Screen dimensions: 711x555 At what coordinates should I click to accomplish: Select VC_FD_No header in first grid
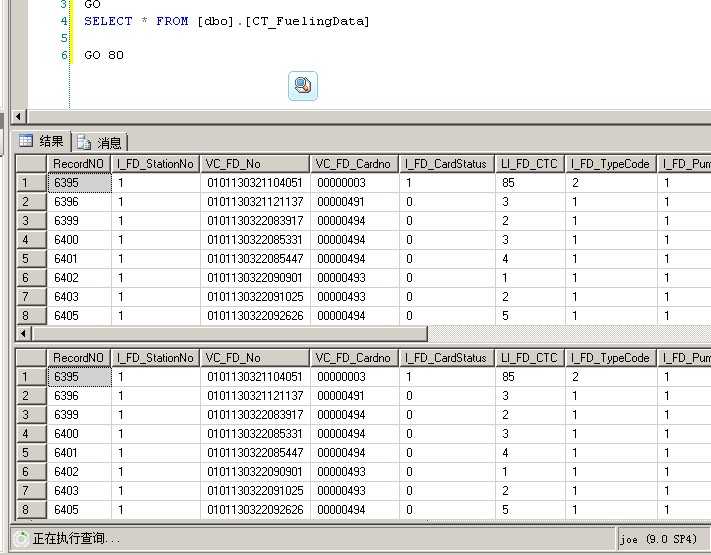255,164
